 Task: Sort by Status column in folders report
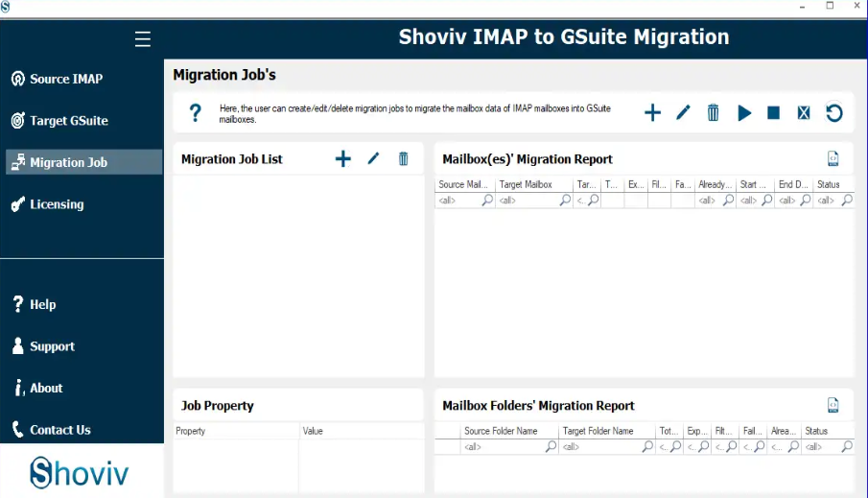[828, 431]
